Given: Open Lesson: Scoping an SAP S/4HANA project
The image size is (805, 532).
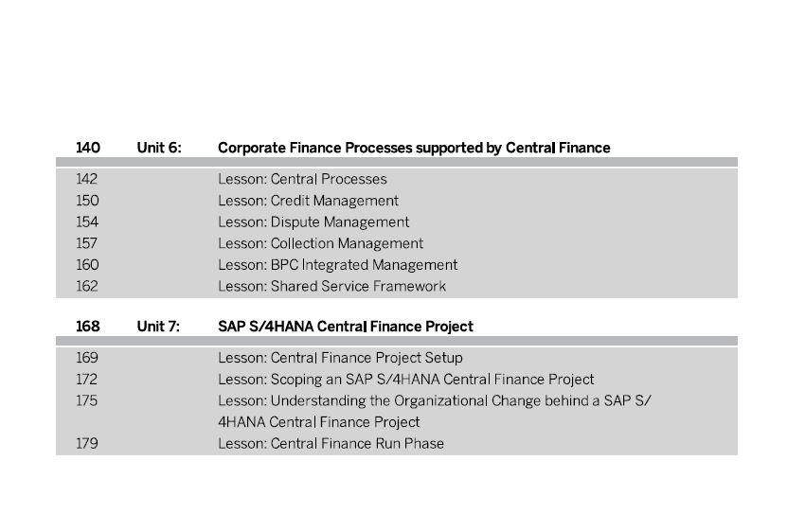Looking at the screenshot, I should point(405,379).
